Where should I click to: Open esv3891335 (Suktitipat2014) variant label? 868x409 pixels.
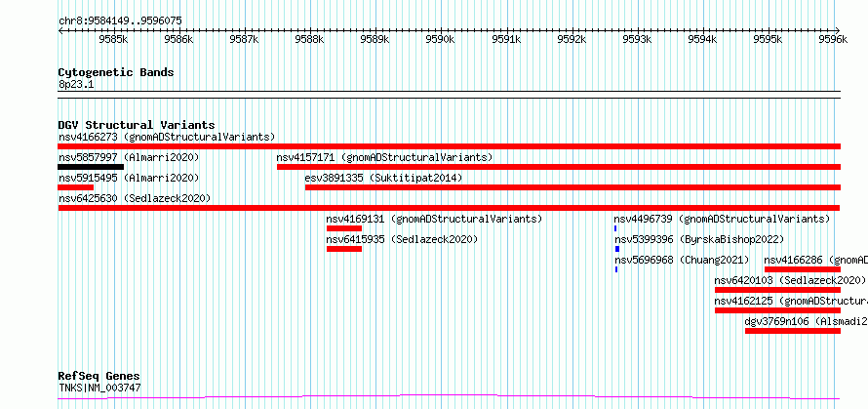pyautogui.click(x=383, y=178)
